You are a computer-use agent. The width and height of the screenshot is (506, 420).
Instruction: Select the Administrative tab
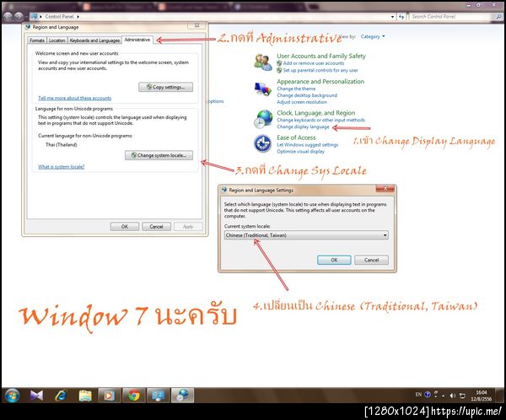[x=137, y=40]
